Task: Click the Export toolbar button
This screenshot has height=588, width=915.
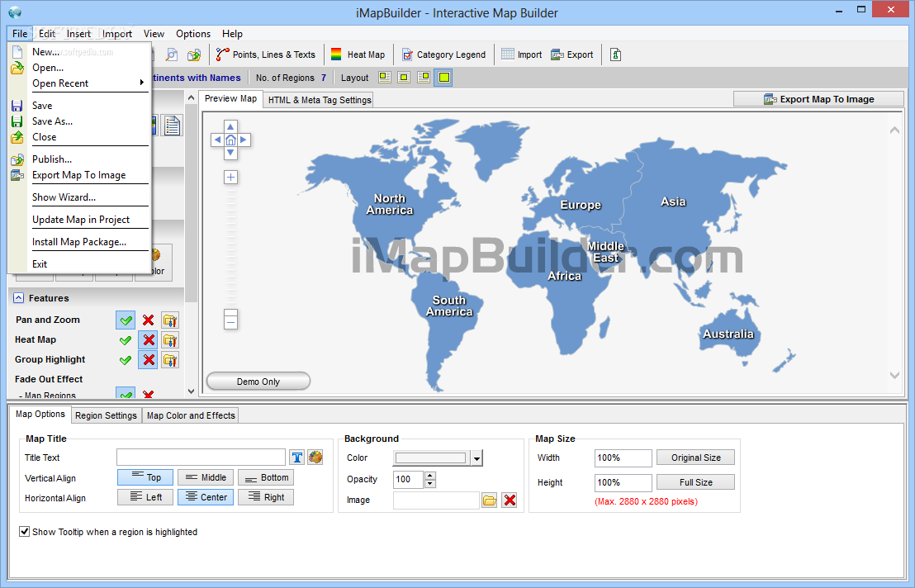Action: [x=571, y=55]
